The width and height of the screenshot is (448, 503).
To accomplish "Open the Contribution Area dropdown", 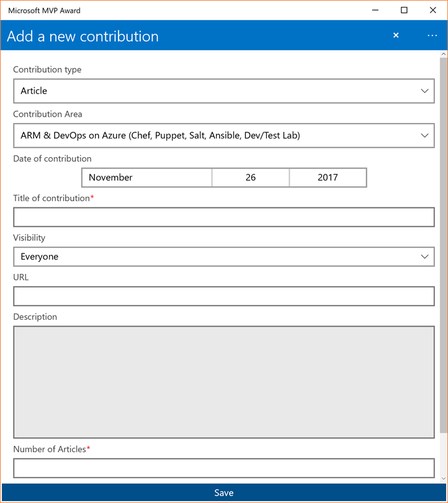I will tap(223, 135).
